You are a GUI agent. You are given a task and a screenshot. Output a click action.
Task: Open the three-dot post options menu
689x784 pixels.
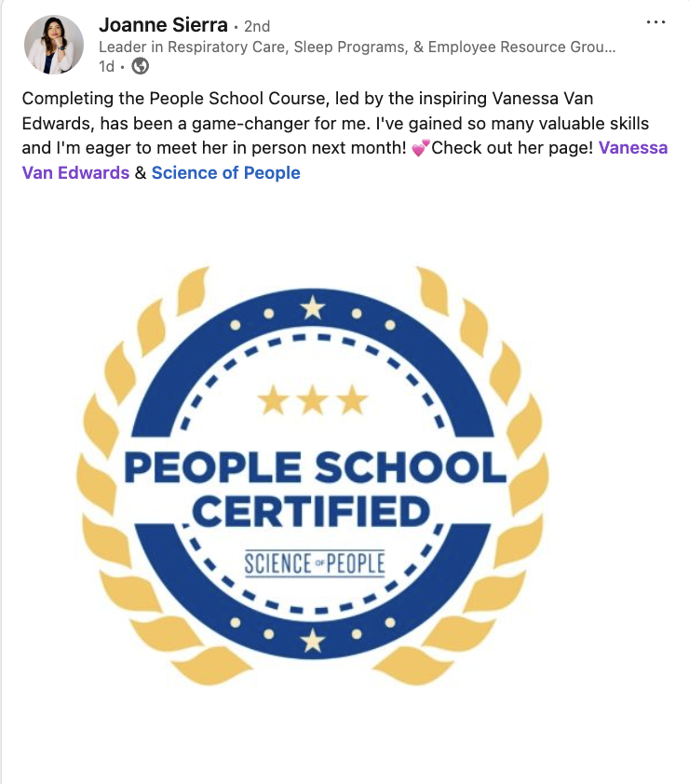point(655,23)
